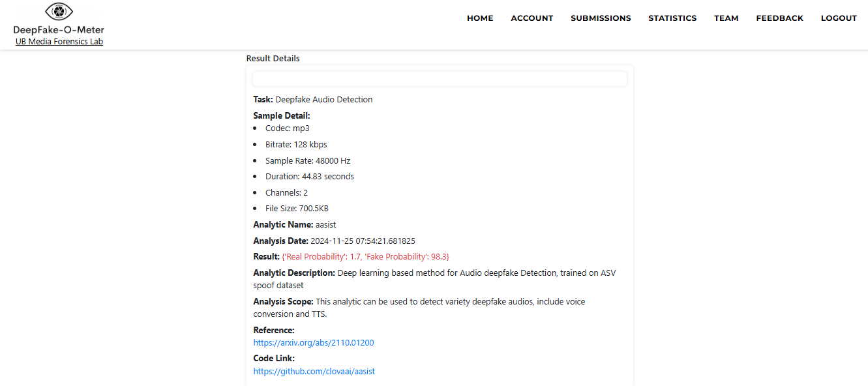Click the Codec: mp3 list item

tap(287, 128)
